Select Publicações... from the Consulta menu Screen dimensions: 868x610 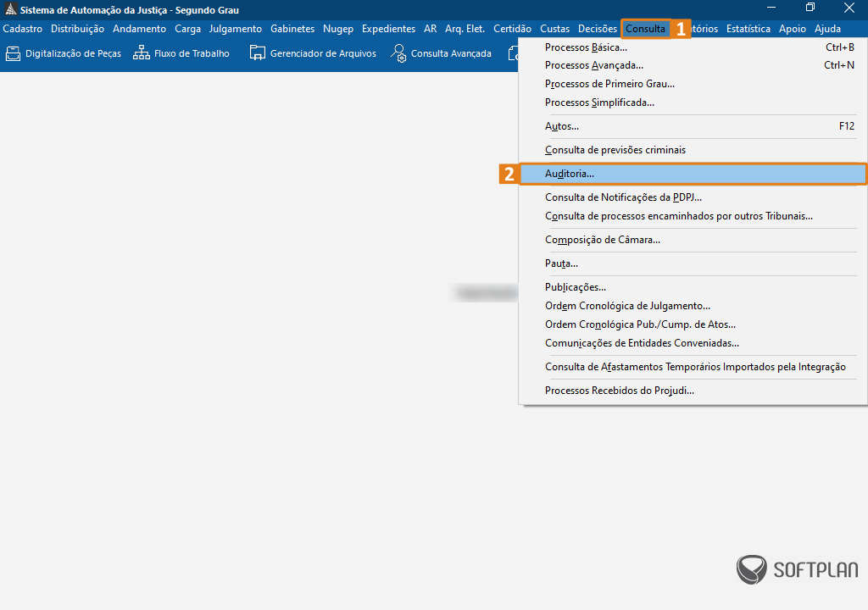coord(693,287)
